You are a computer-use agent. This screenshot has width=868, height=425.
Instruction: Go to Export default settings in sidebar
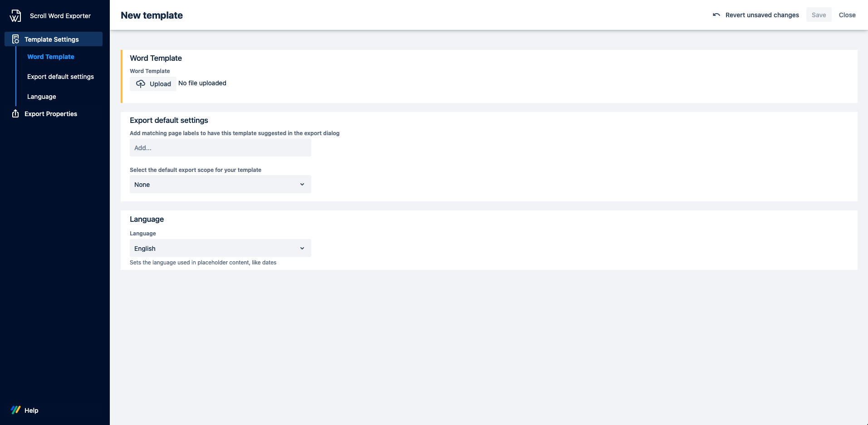tap(60, 77)
